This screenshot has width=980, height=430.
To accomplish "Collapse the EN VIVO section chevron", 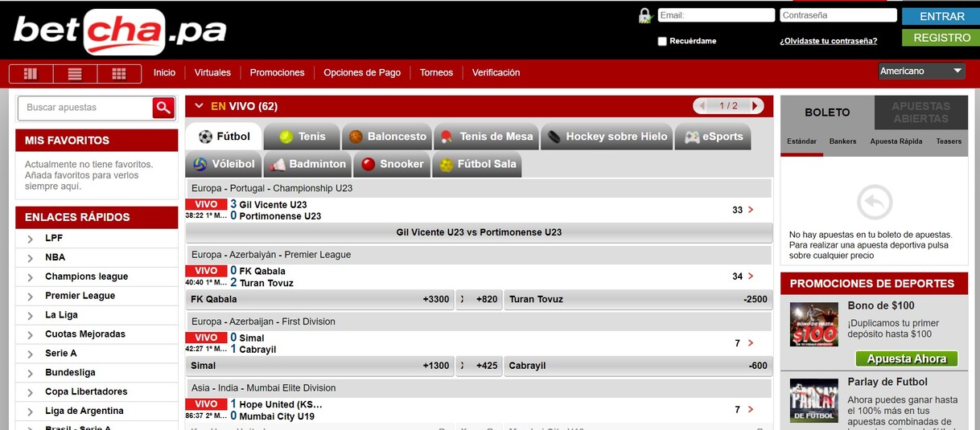I will 199,106.
